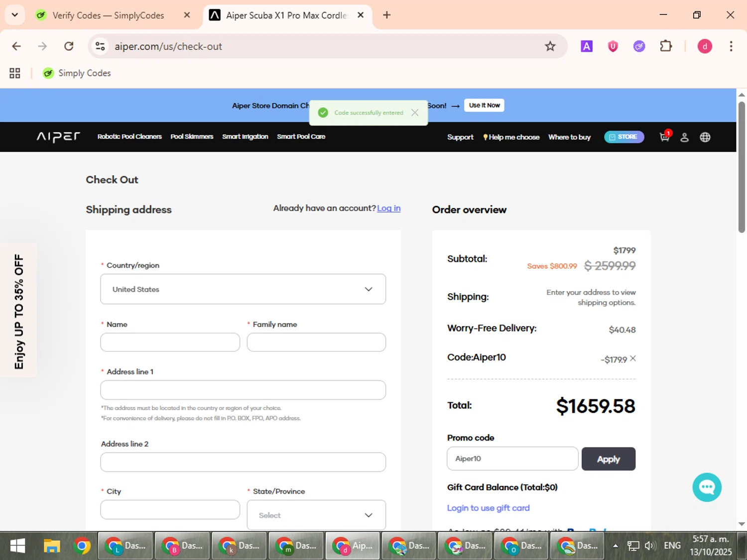Click the Aiper logo
Image resolution: width=747 pixels, height=560 pixels.
pos(58,137)
